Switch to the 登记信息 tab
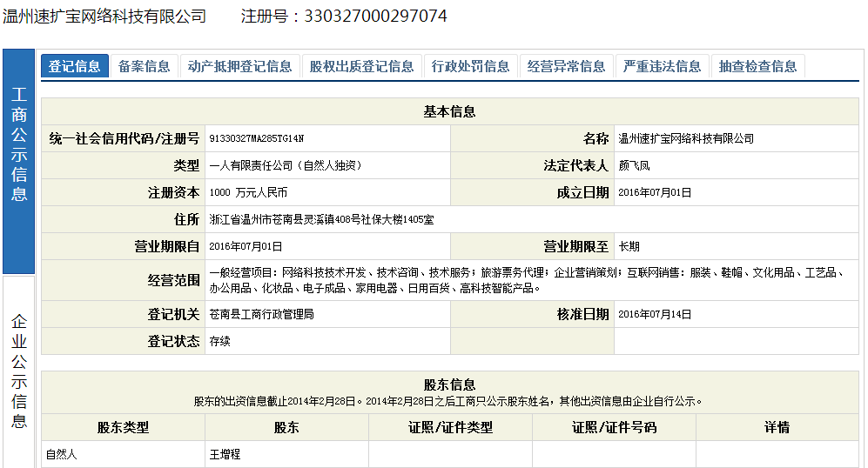 pos(75,66)
